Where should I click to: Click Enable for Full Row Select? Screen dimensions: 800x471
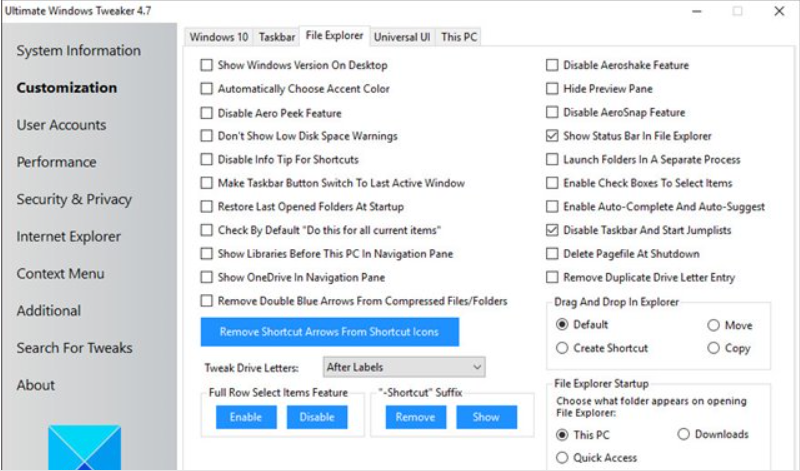pyautogui.click(x=246, y=417)
